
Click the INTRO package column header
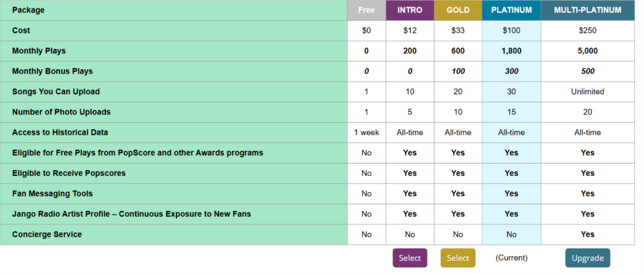point(410,10)
